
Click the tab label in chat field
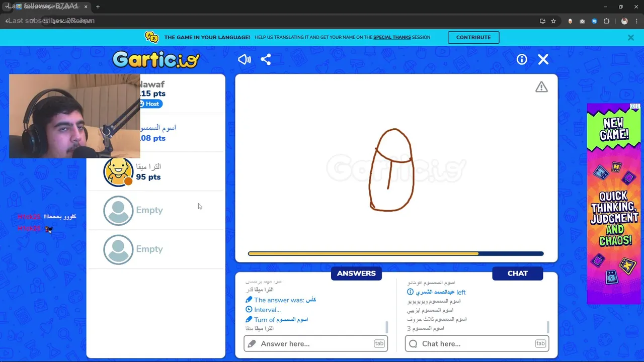[x=540, y=343]
